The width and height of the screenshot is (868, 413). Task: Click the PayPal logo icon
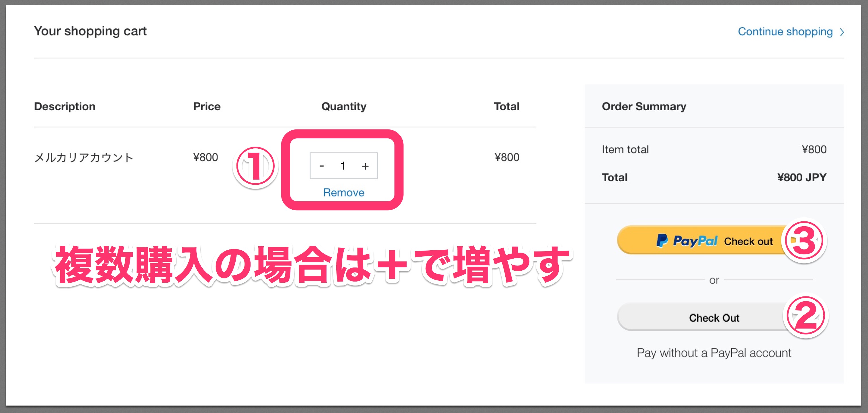point(662,240)
